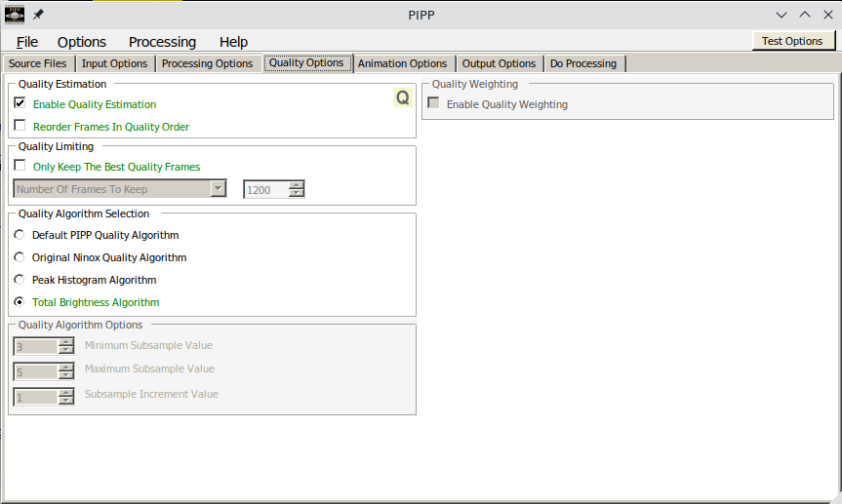The height and width of the screenshot is (504, 842).
Task: Click the Enable Quality Estimation label
Action: (x=95, y=104)
